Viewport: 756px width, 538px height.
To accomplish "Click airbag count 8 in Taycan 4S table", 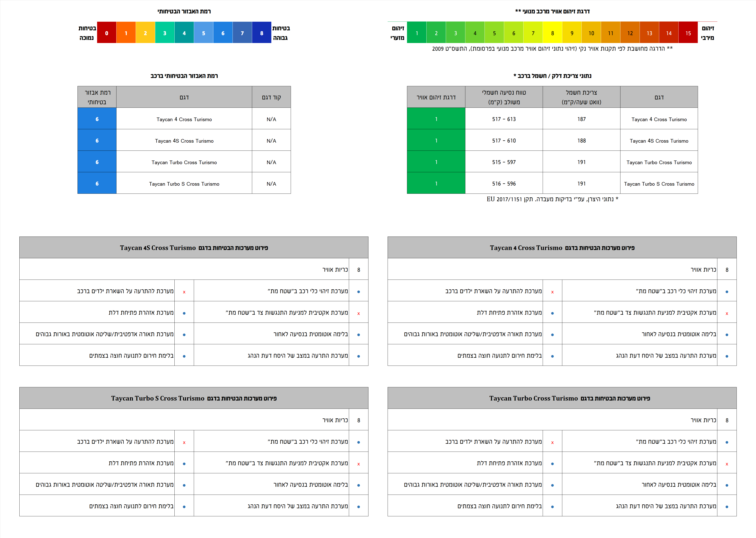I will [358, 270].
